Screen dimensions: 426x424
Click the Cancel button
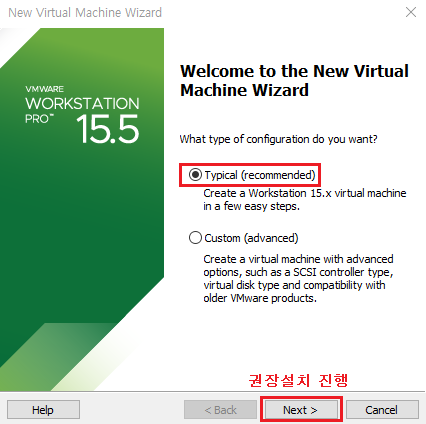382,409
